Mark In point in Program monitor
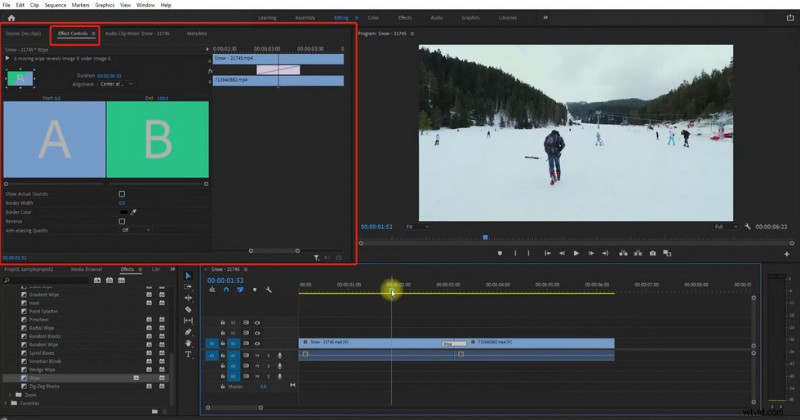 tap(515, 253)
